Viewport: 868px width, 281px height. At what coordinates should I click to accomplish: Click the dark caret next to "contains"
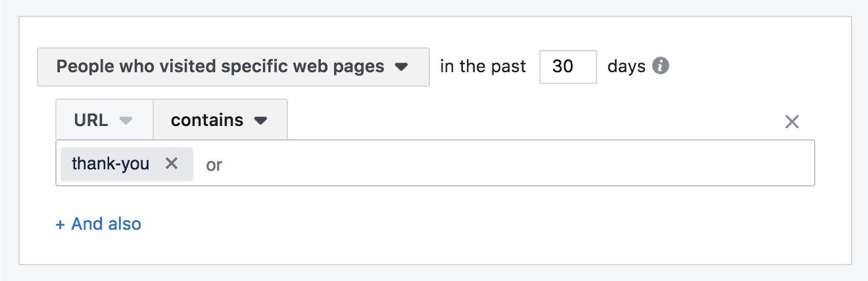pyautogui.click(x=261, y=121)
